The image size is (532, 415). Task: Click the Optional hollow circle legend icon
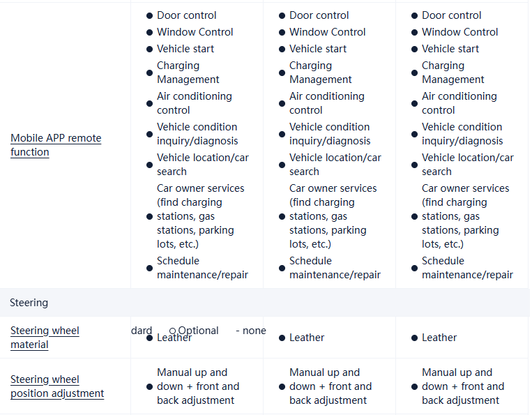tap(172, 331)
